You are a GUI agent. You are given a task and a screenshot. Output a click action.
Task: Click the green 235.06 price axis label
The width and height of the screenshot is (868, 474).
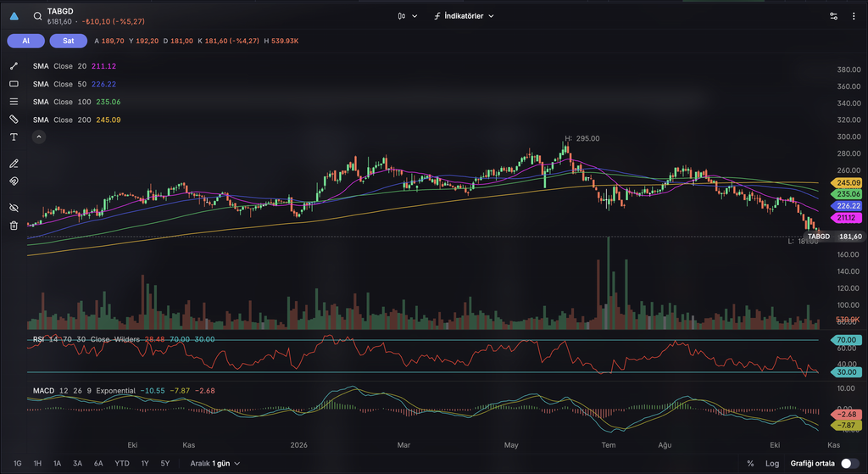pos(847,194)
